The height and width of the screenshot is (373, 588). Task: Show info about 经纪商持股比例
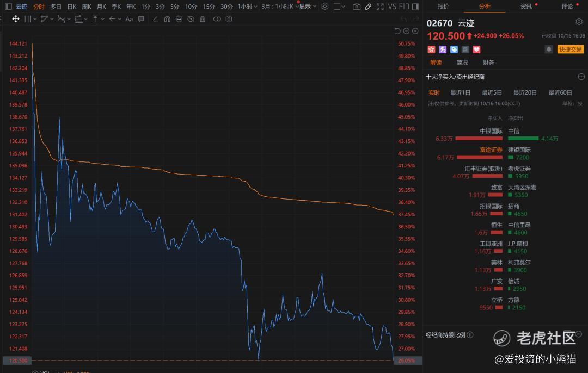pos(470,335)
